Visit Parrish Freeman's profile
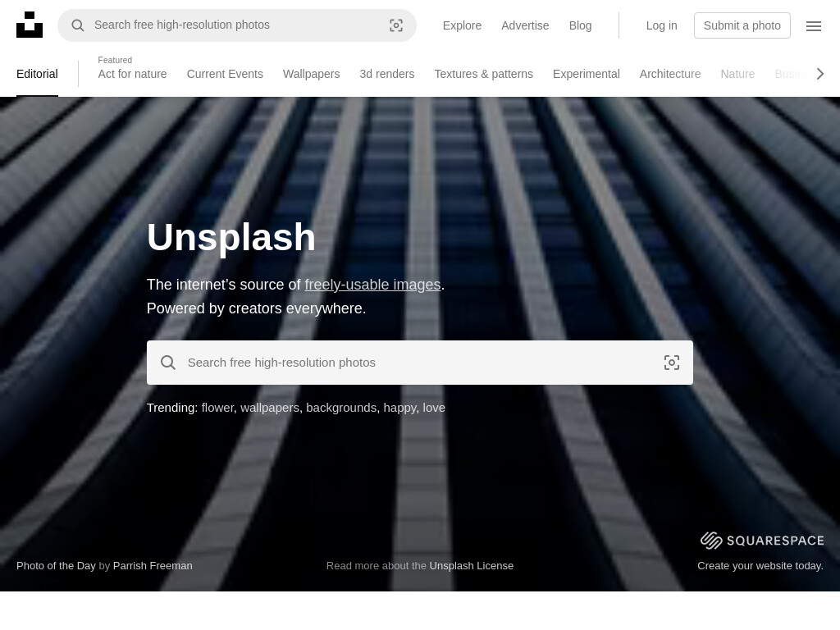 coord(153,566)
